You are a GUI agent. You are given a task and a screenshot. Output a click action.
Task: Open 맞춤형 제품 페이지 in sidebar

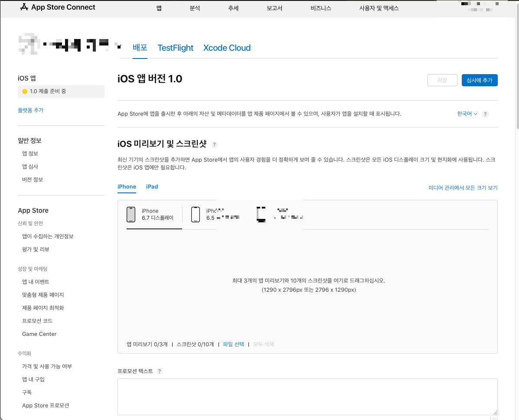pyautogui.click(x=42, y=295)
